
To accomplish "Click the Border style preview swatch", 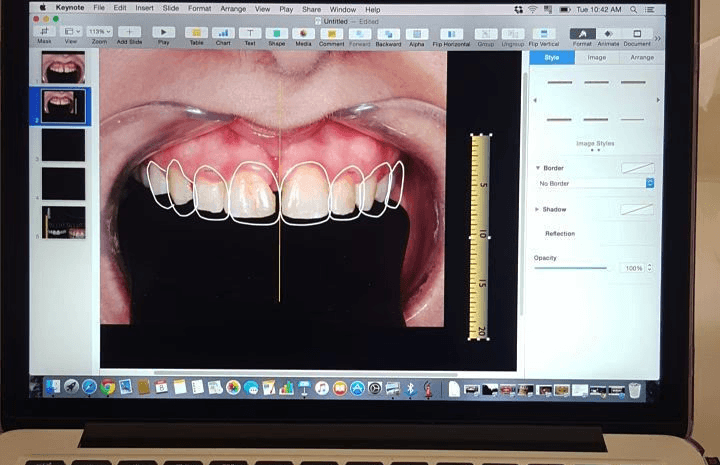I will coord(637,168).
